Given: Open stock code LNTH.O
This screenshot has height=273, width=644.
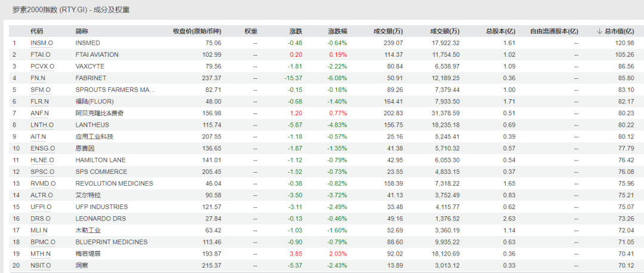Looking at the screenshot, I should [42, 125].
